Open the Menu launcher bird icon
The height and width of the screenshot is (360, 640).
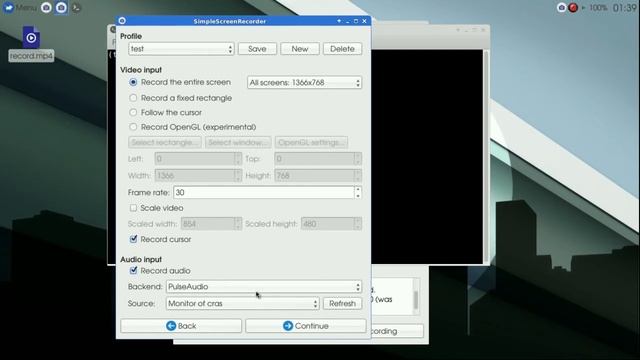9,7
